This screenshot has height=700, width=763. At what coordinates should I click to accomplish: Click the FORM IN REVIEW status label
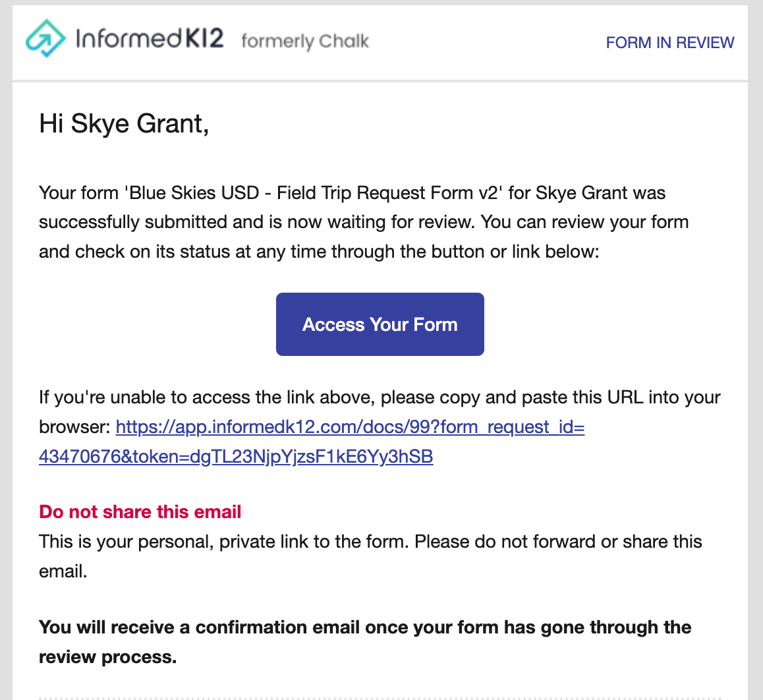tap(669, 43)
